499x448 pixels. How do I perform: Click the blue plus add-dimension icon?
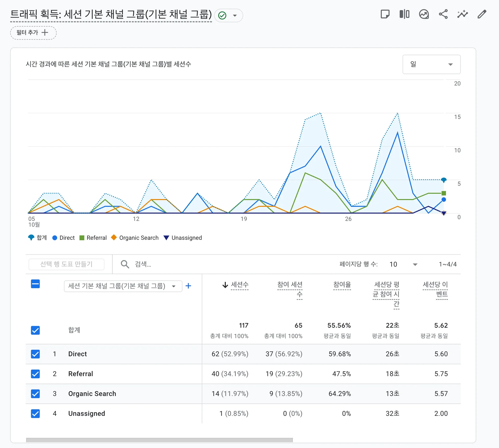(188, 286)
